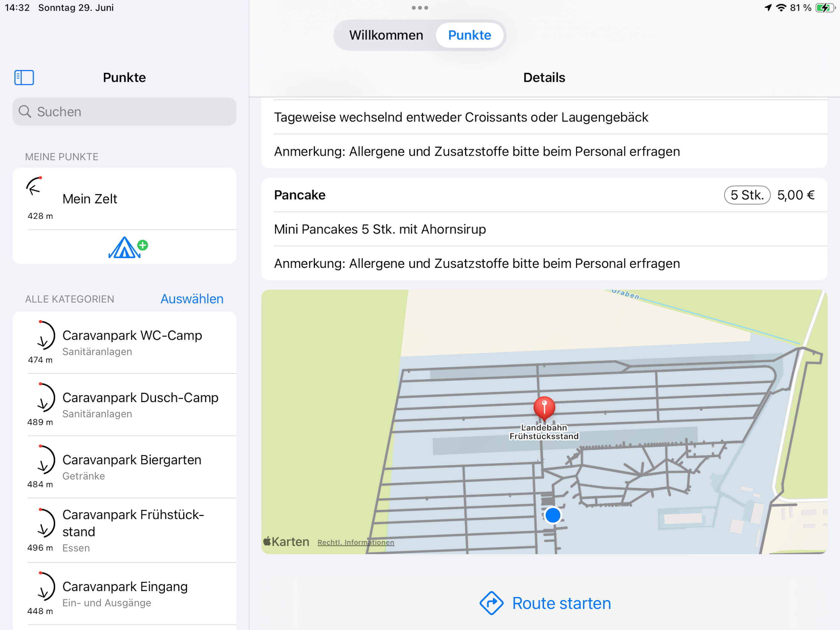Viewport: 840px width, 630px height.
Task: Tap the Sanitäranlagen label under Caravanpark WC-Camp
Action: tap(97, 352)
